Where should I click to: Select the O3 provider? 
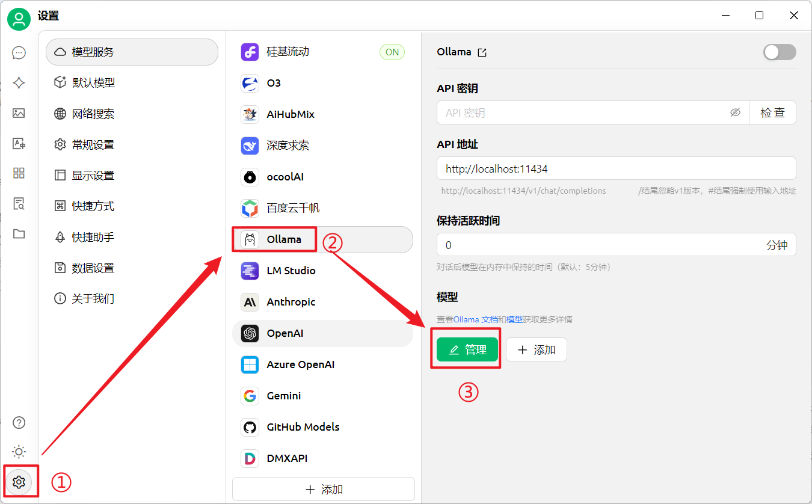coord(322,83)
